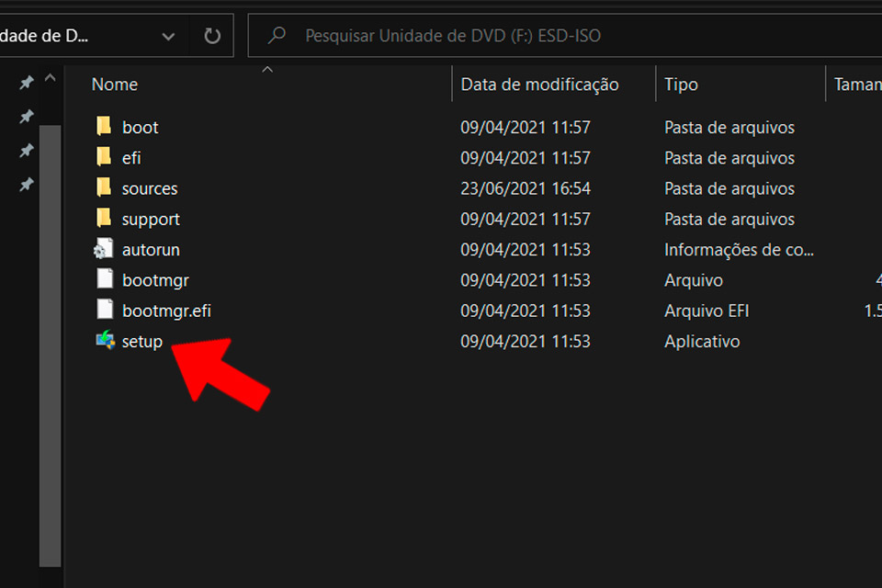The width and height of the screenshot is (882, 588).
Task: Click the "Informações de co..." type cell
Action: (x=739, y=250)
